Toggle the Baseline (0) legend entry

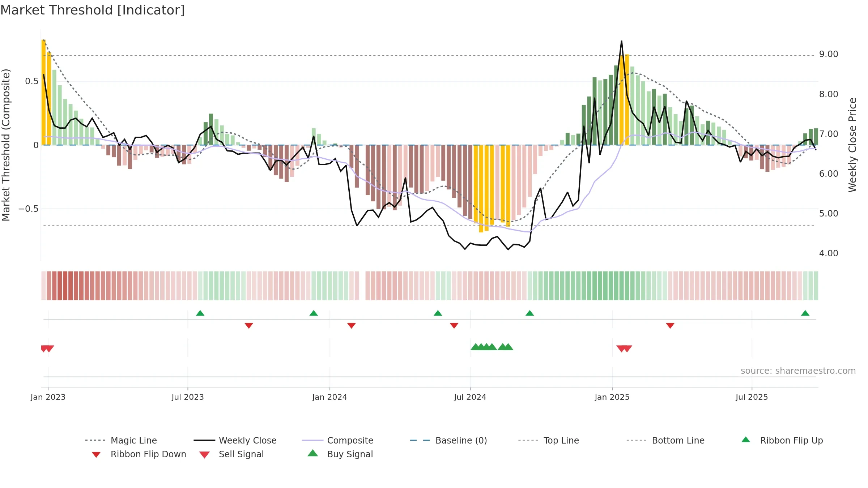[448, 440]
